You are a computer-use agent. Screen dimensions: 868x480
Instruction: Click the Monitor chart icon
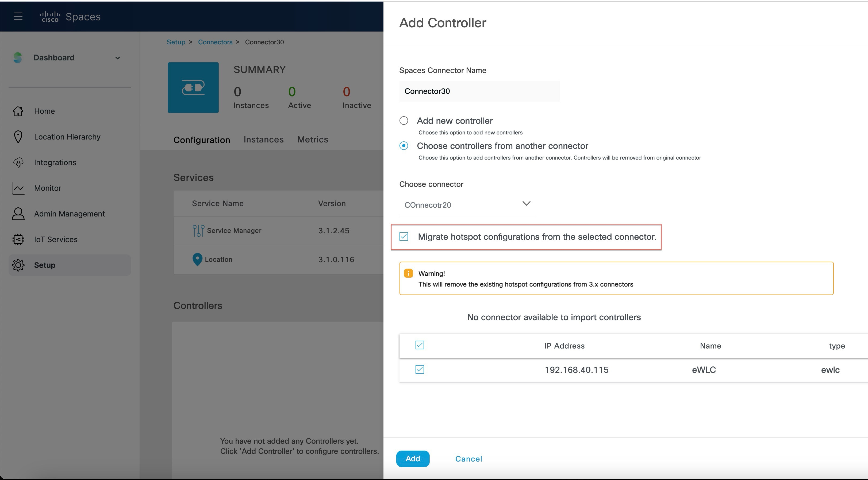click(18, 188)
